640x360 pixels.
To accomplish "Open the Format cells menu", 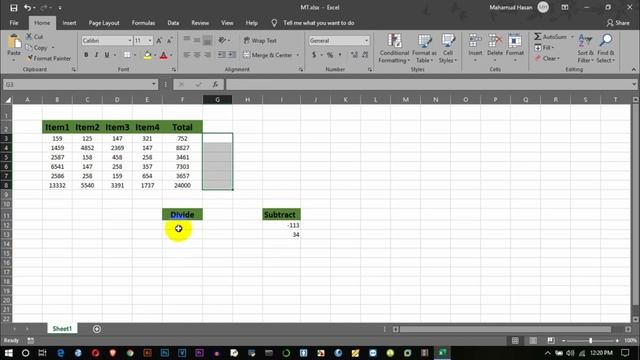I will (515, 48).
